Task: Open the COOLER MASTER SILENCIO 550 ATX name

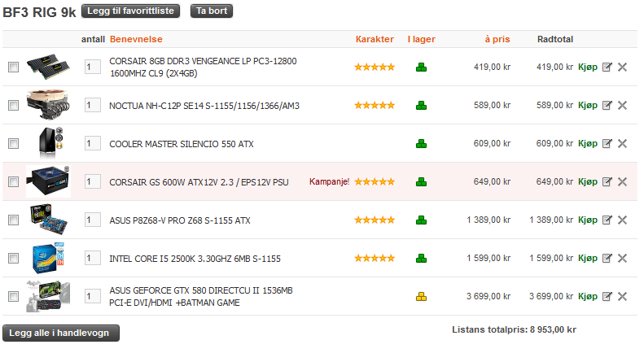Action: tap(181, 144)
